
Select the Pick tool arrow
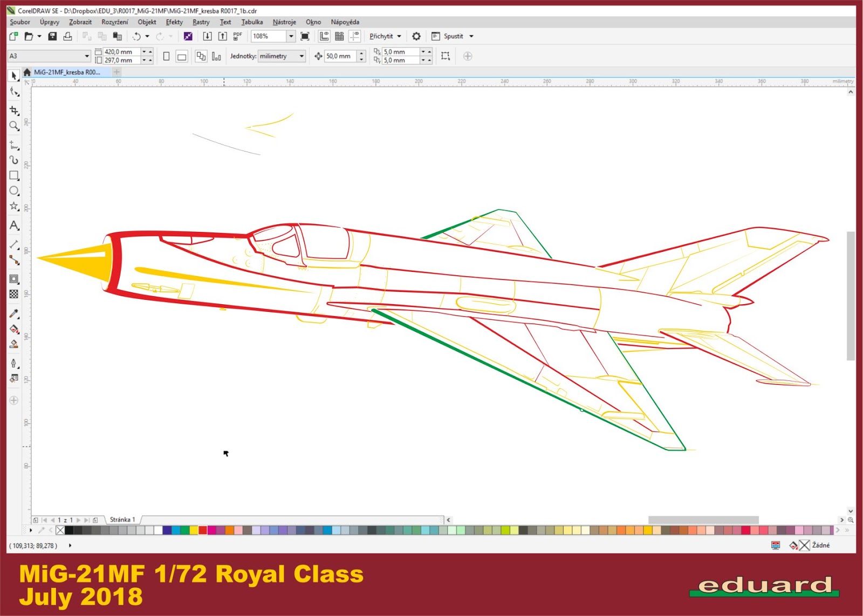click(x=14, y=76)
